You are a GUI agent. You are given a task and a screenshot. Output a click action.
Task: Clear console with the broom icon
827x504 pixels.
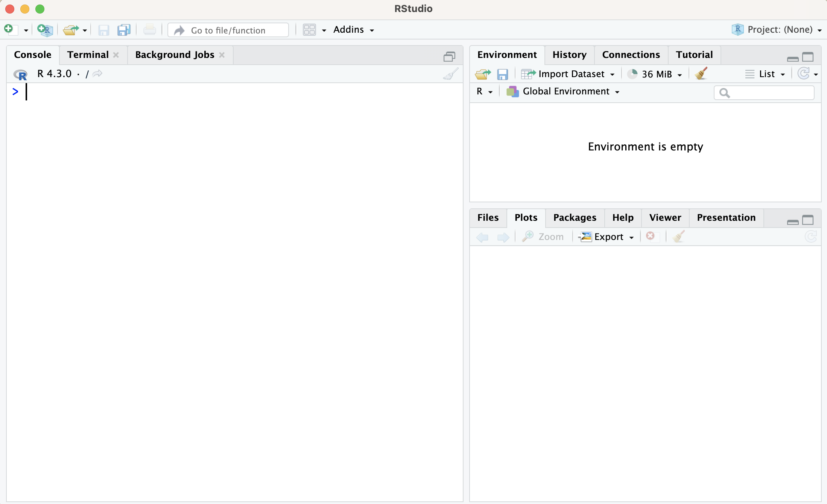[450, 74]
